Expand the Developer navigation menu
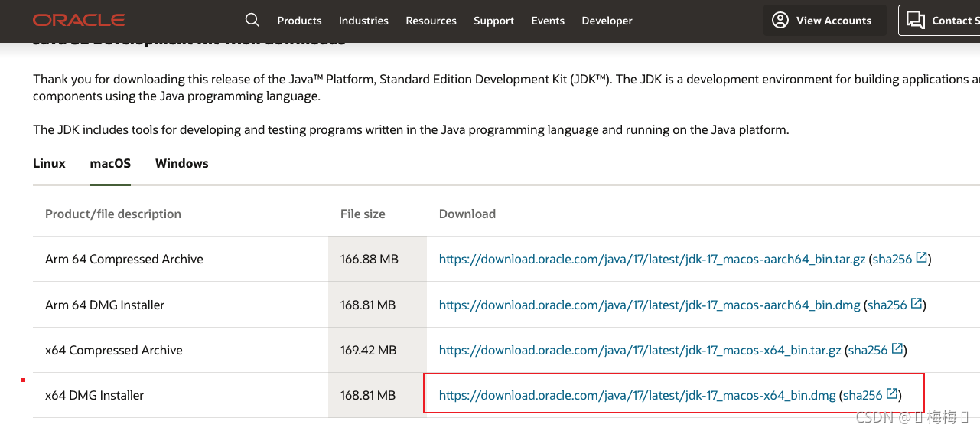The width and height of the screenshot is (980, 431). [x=607, y=21]
